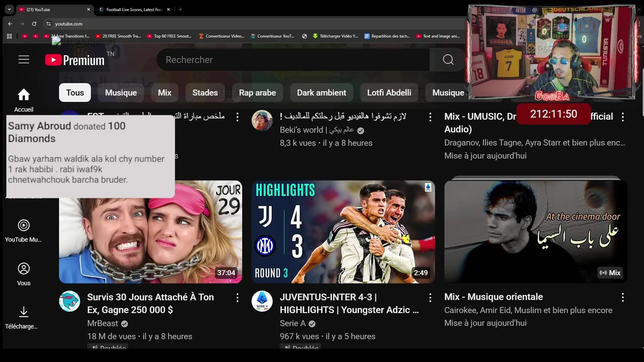
Task: Open options for Mix - UMUSIC playlist
Action: pyautogui.click(x=623, y=117)
